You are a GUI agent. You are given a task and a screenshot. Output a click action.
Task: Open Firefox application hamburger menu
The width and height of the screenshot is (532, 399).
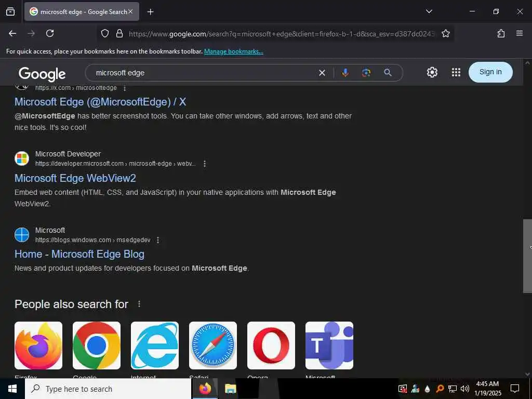(x=519, y=33)
